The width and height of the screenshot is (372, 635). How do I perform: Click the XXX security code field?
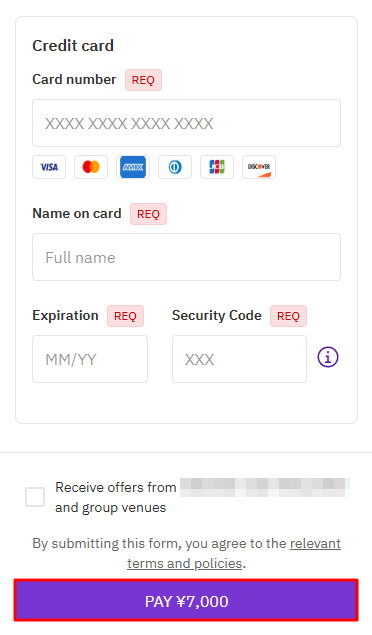239,359
